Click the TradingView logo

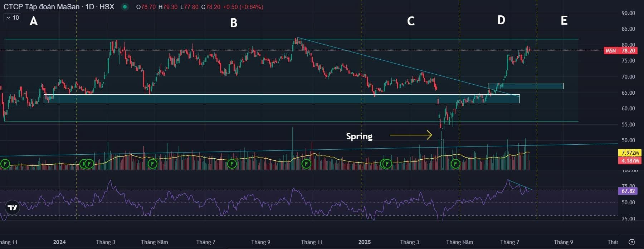[x=13, y=207]
